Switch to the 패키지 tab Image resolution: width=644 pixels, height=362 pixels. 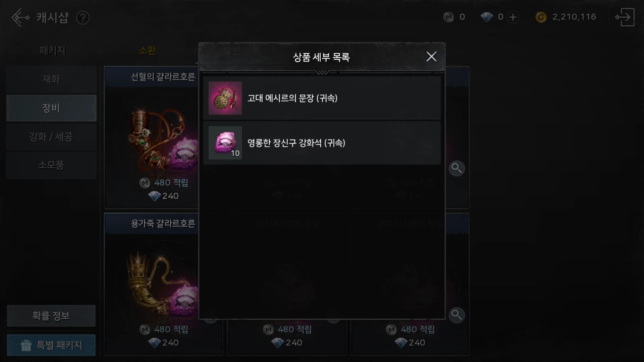52,50
